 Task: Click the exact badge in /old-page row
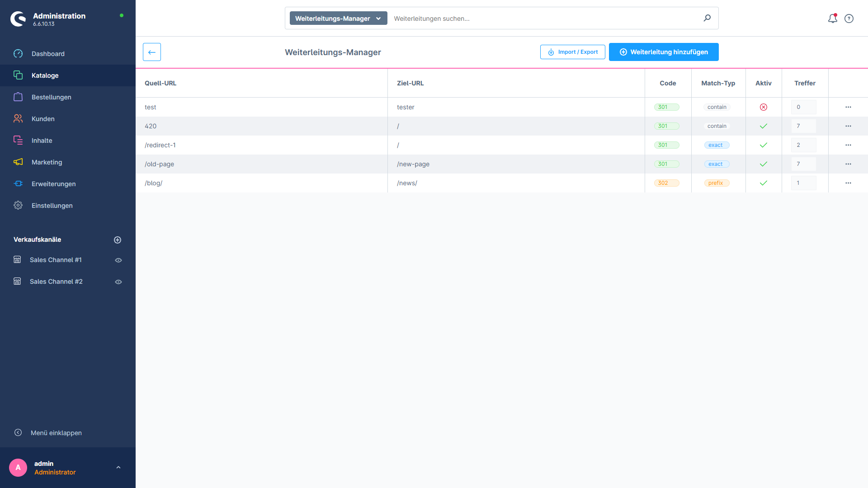717,164
